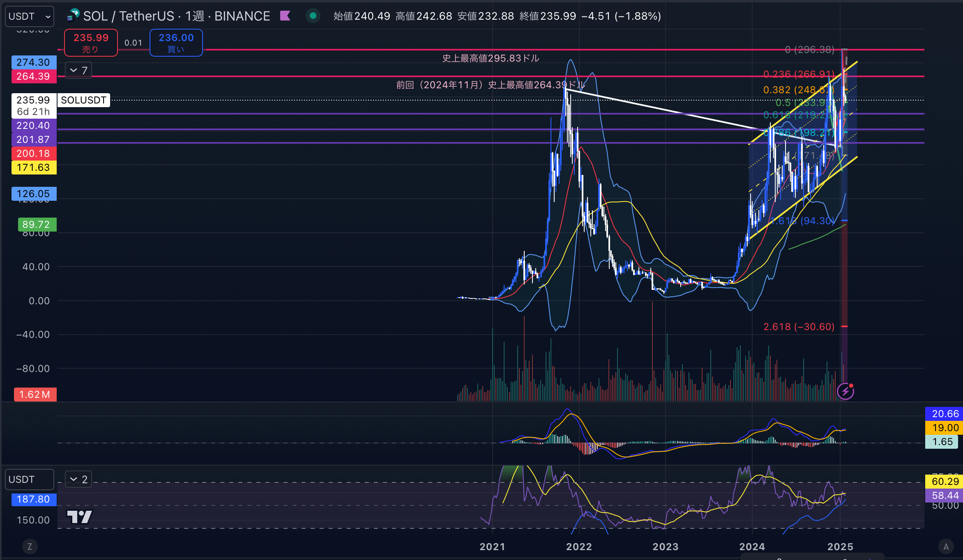Click the 1.65 histogram value label

tap(941, 442)
